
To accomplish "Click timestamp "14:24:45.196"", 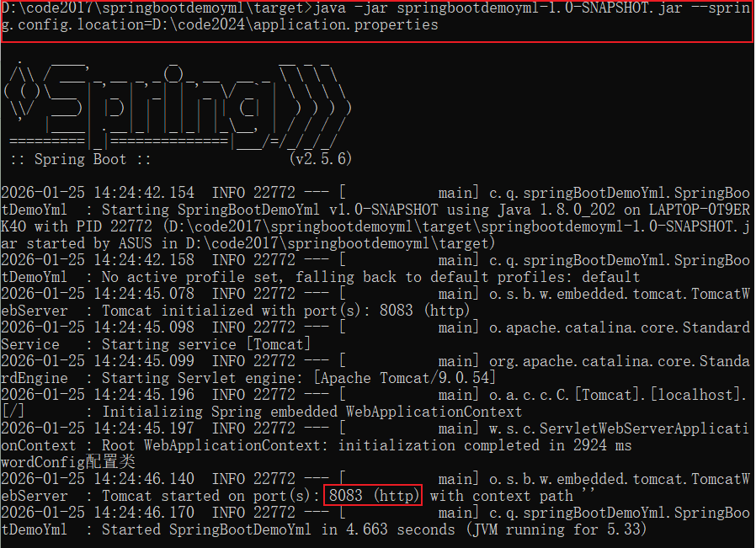I will pos(144,395).
